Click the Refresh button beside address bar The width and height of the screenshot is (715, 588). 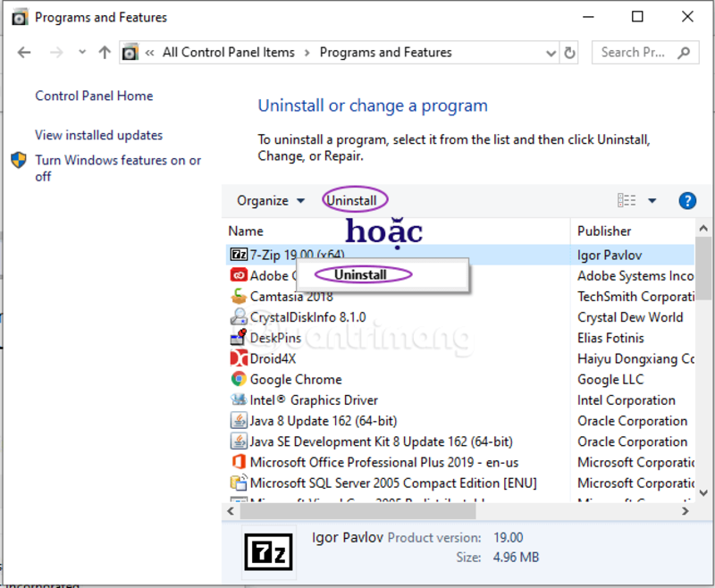pyautogui.click(x=570, y=53)
